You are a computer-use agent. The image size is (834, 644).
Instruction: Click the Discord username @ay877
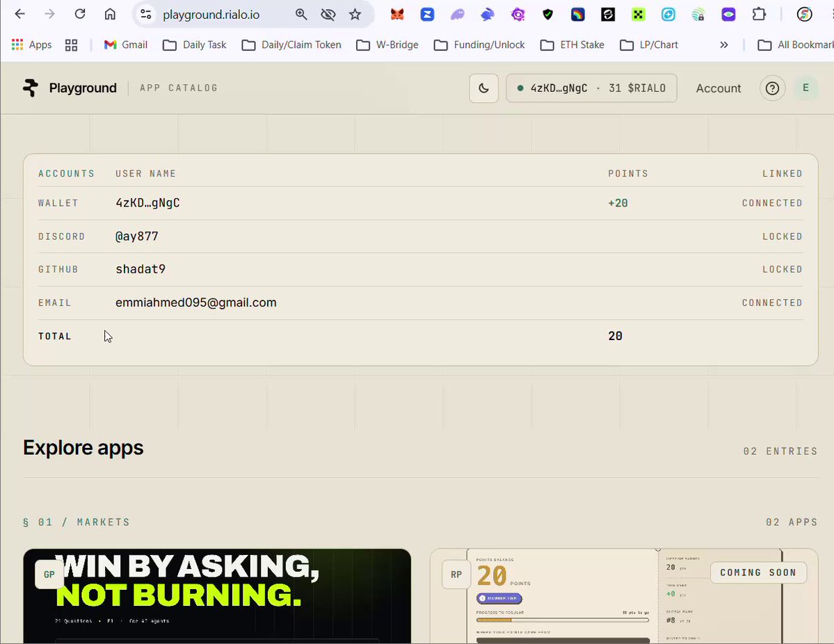click(137, 236)
